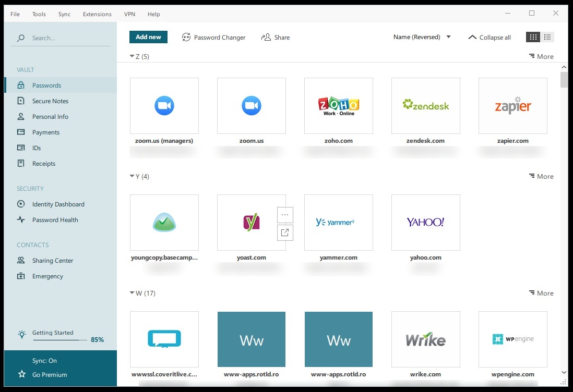The width and height of the screenshot is (573, 392).
Task: Select the wpengine.com tile
Action: tap(512, 339)
